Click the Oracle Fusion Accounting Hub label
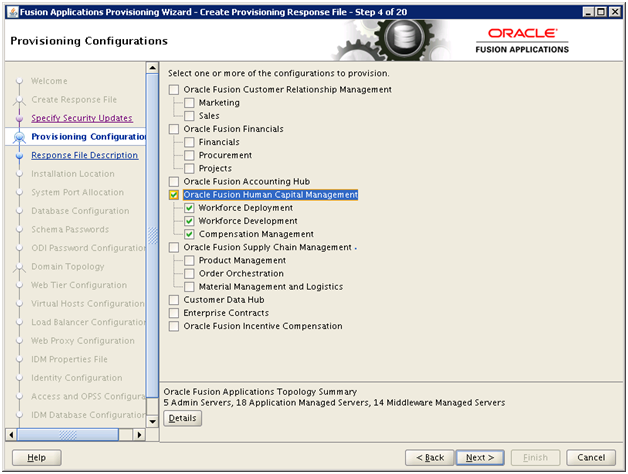 click(x=247, y=182)
